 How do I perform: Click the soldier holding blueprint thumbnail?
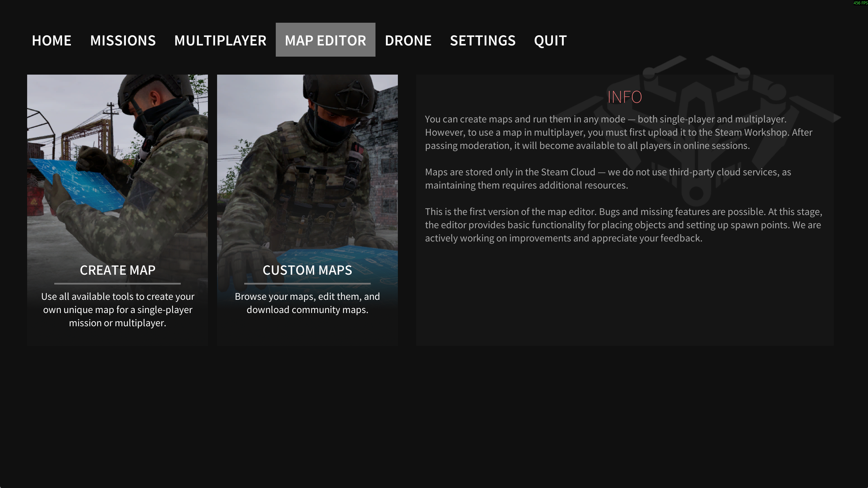tap(117, 163)
